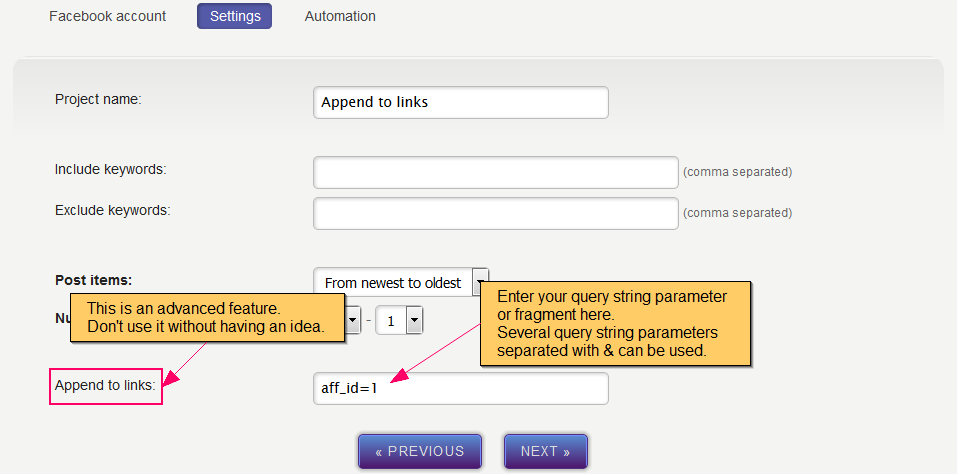Select the Settings tab
Image resolution: width=957 pixels, height=474 pixels.
click(x=234, y=16)
